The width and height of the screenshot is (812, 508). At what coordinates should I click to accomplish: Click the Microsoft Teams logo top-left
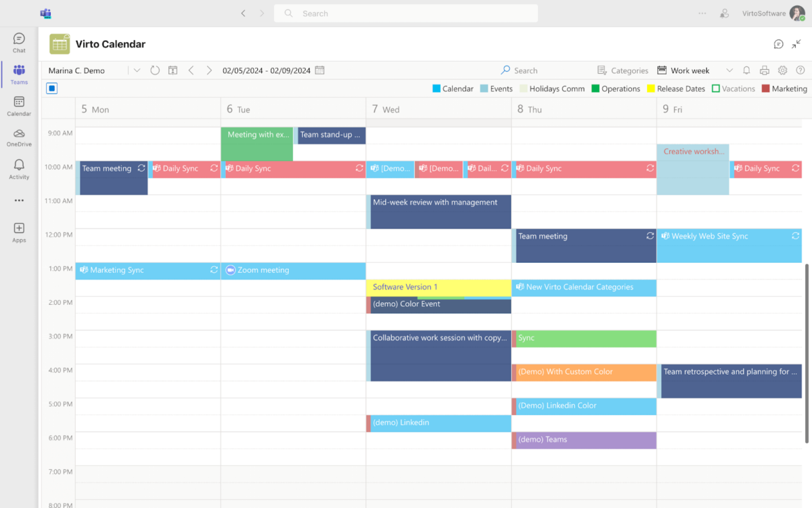point(46,14)
